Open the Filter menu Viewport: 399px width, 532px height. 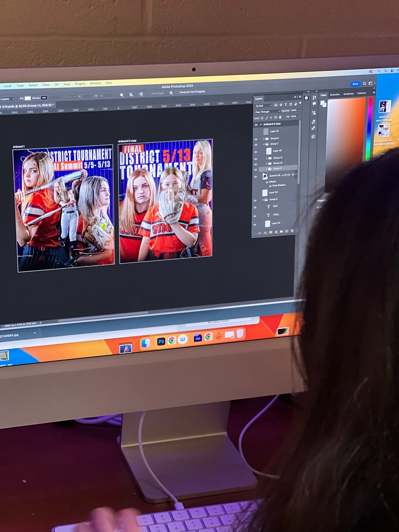coord(46,85)
